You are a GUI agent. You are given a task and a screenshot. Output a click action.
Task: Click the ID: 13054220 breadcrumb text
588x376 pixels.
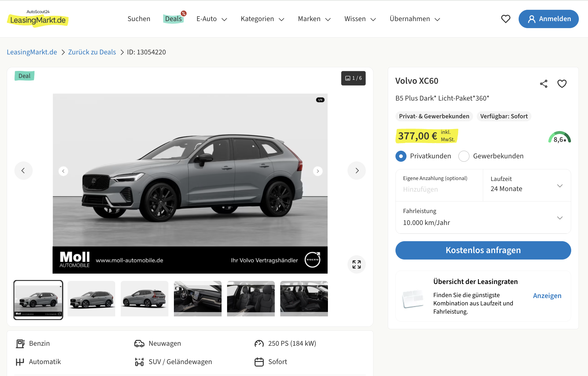(x=146, y=52)
